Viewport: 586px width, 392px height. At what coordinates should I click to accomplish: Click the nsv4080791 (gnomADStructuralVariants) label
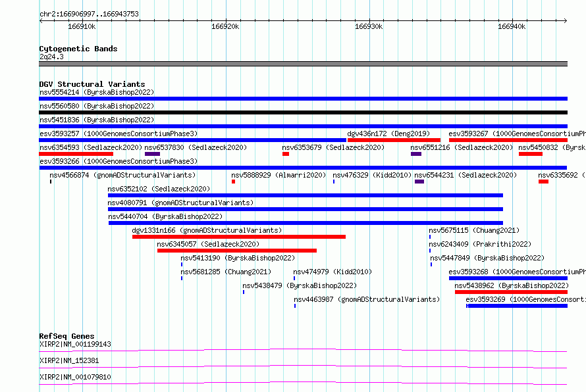pyautogui.click(x=180, y=203)
